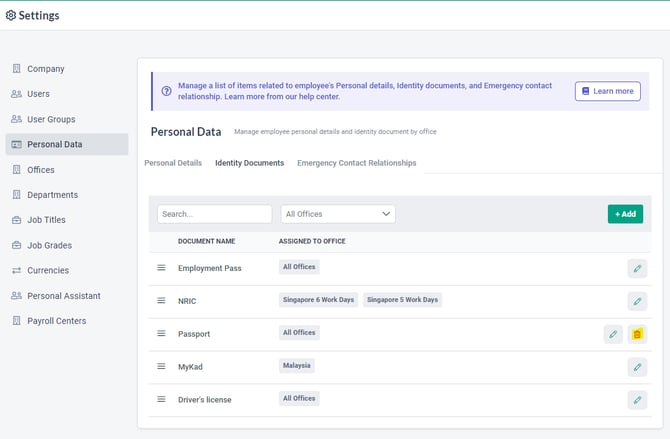Click in the document Search field

(214, 214)
